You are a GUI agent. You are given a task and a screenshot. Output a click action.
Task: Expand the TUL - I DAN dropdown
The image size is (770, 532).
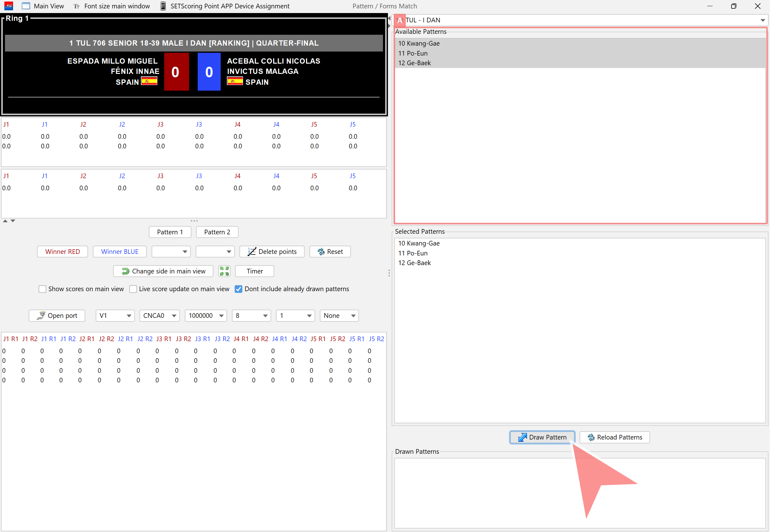pos(762,20)
